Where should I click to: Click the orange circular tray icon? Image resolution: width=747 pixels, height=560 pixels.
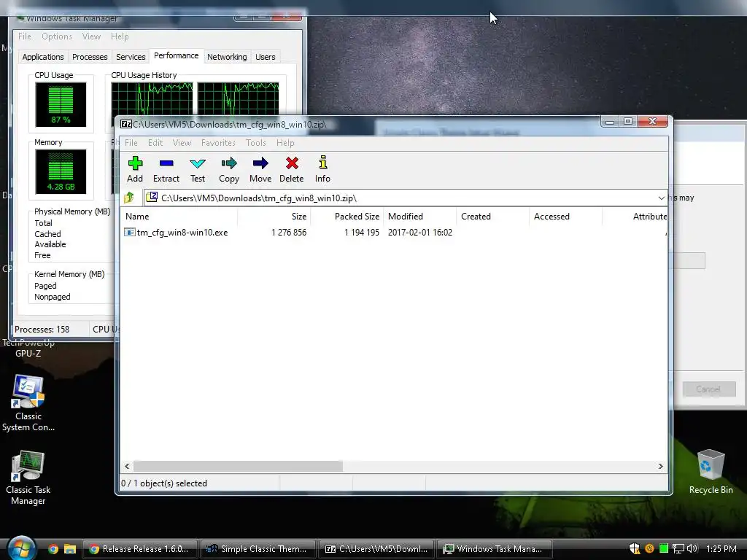(x=649, y=548)
